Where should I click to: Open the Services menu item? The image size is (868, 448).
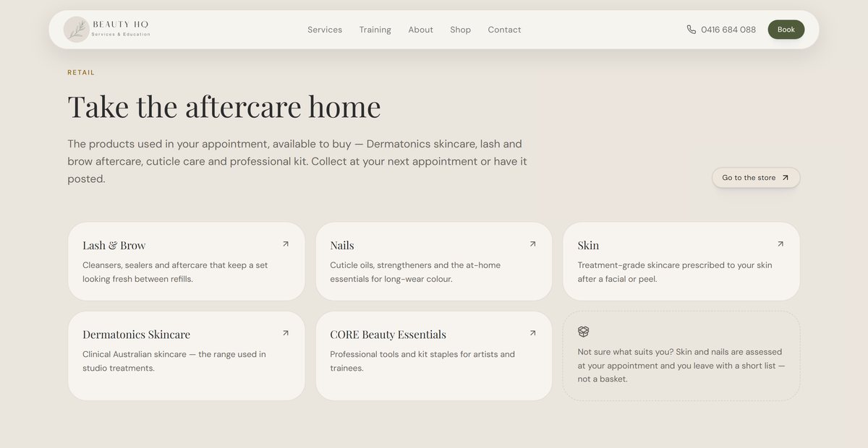point(325,30)
